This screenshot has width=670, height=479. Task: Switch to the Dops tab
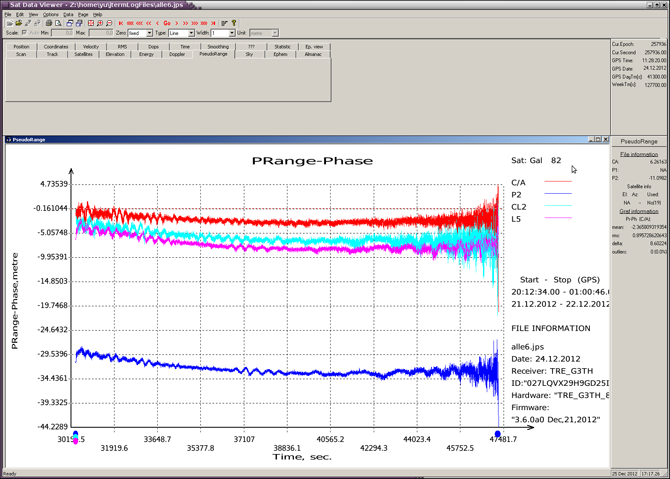coord(153,47)
